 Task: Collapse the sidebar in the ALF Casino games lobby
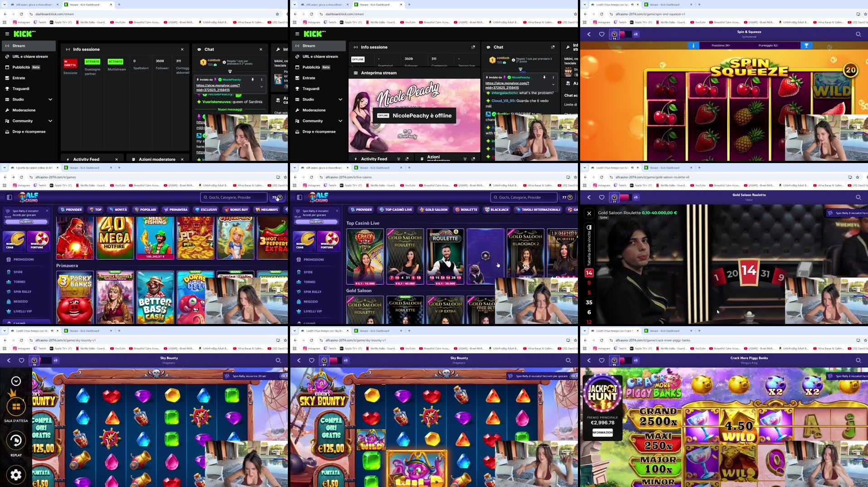click(x=9, y=197)
